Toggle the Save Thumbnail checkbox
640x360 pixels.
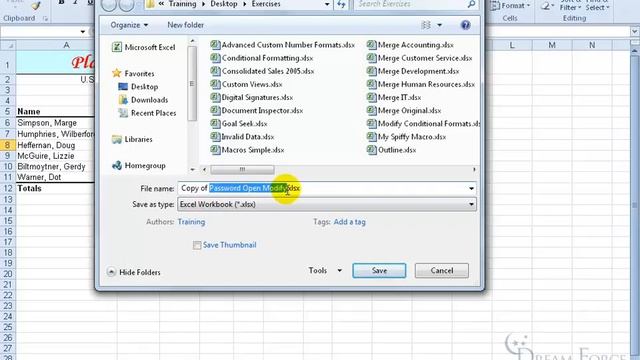point(197,245)
